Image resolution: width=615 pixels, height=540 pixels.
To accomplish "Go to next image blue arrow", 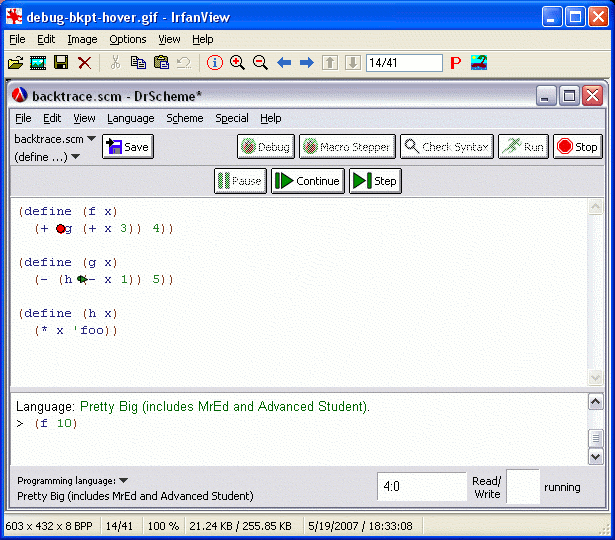I will pyautogui.click(x=307, y=63).
